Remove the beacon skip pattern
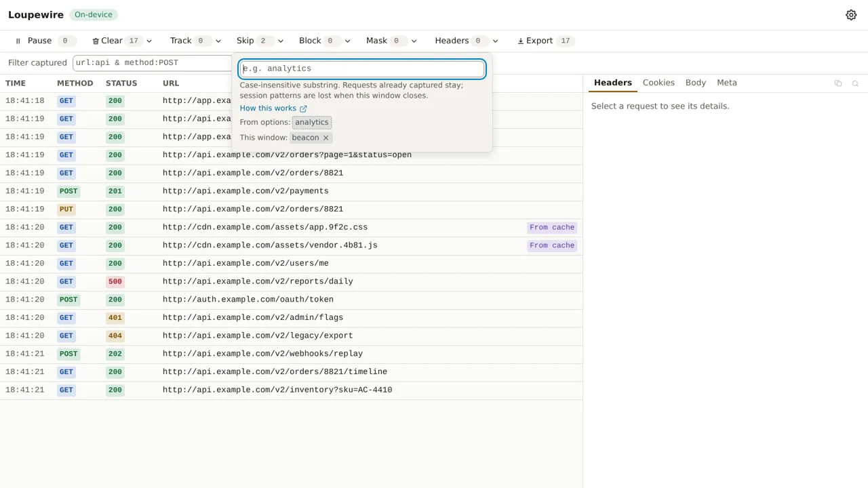Viewport: 868px width, 488px height. point(325,138)
